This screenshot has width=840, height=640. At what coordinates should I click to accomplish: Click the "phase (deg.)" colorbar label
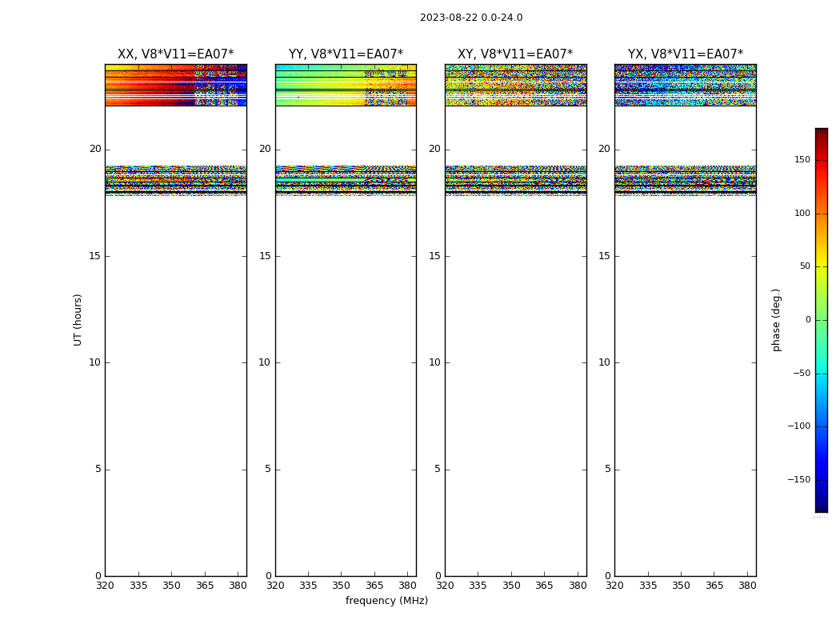(x=776, y=320)
